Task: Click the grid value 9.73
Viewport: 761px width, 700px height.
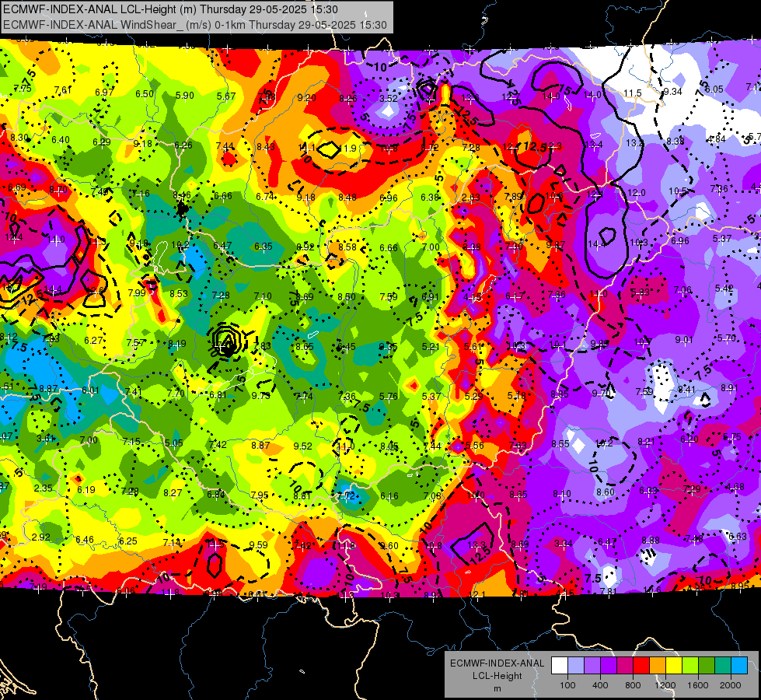Action: click(261, 395)
